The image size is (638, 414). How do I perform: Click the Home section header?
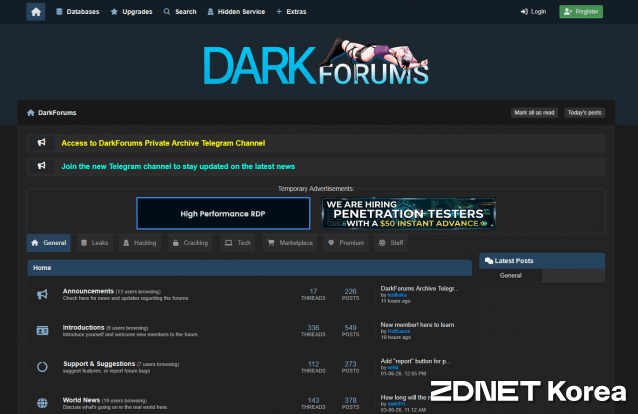coord(249,268)
